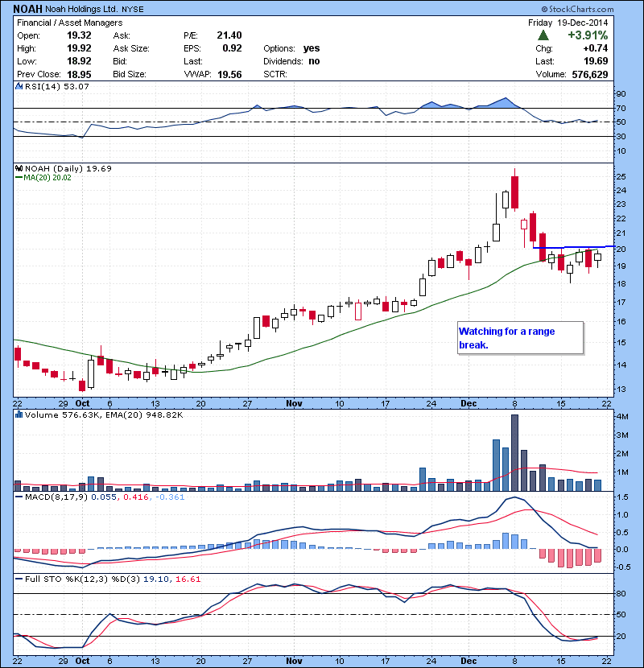Click the MACD(8,17,9) panel label

click(56, 497)
